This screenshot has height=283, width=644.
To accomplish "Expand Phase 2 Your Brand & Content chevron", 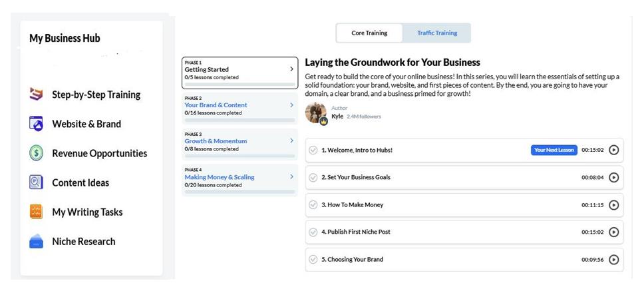I will click(291, 105).
